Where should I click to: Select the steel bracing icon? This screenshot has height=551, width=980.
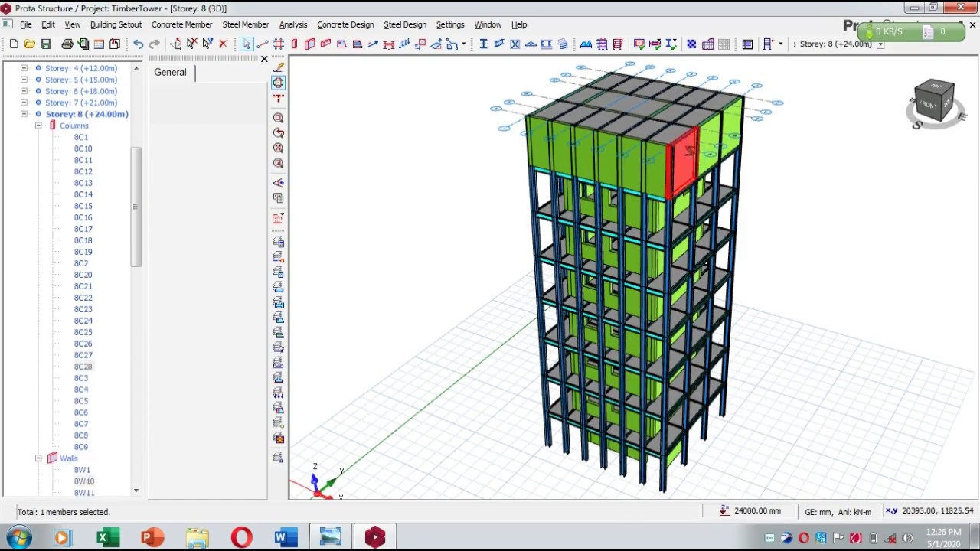click(x=514, y=44)
